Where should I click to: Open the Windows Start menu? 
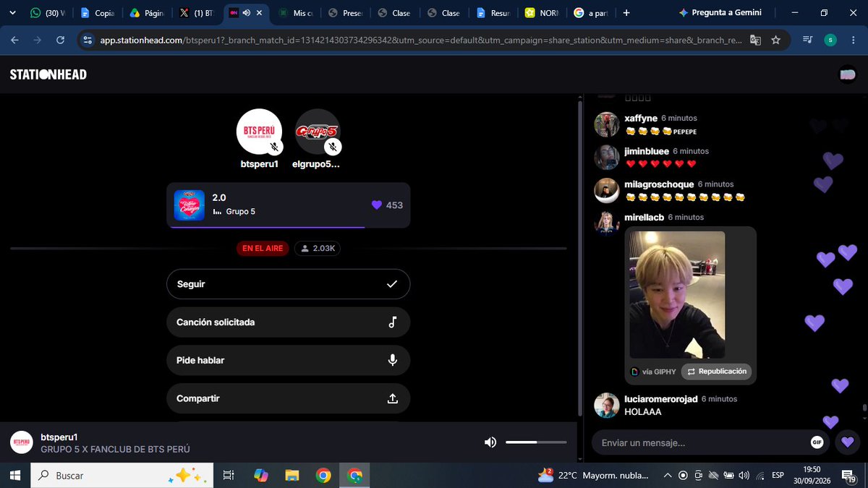(x=14, y=475)
